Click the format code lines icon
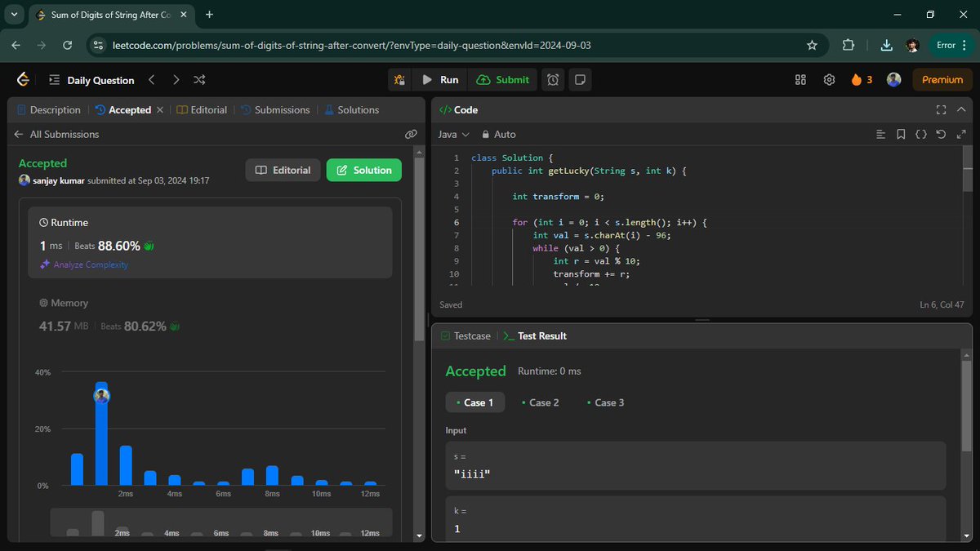 coord(880,135)
